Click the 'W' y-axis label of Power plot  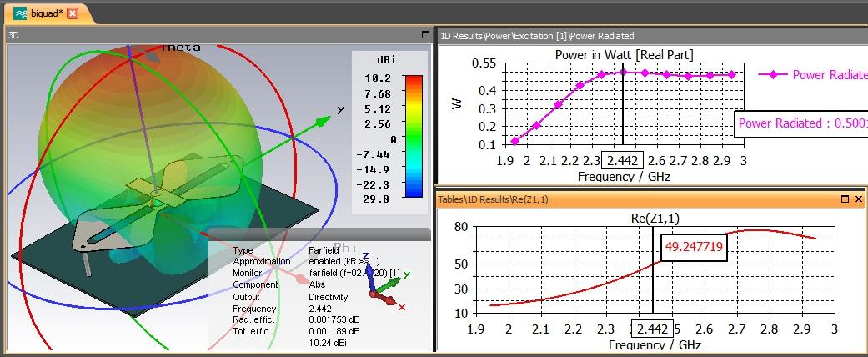[457, 103]
